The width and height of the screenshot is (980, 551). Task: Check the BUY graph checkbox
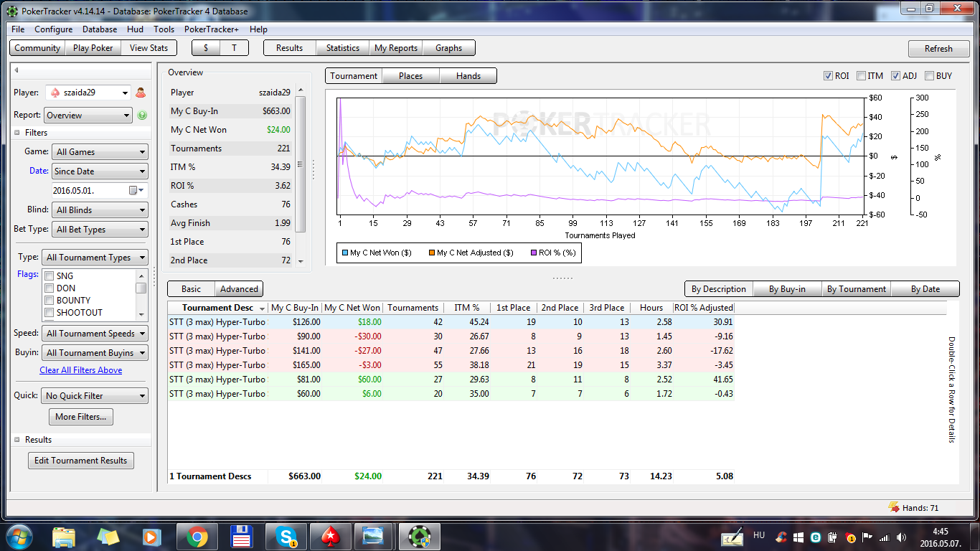tap(930, 76)
